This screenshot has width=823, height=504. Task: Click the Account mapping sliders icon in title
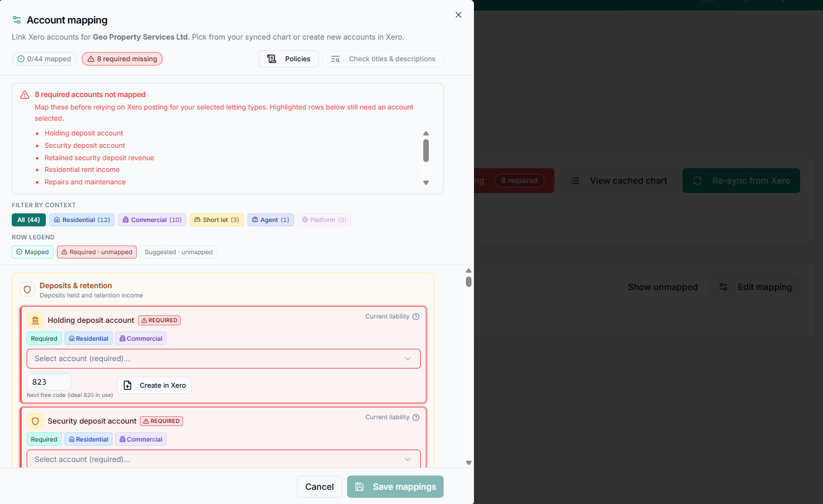point(17,20)
